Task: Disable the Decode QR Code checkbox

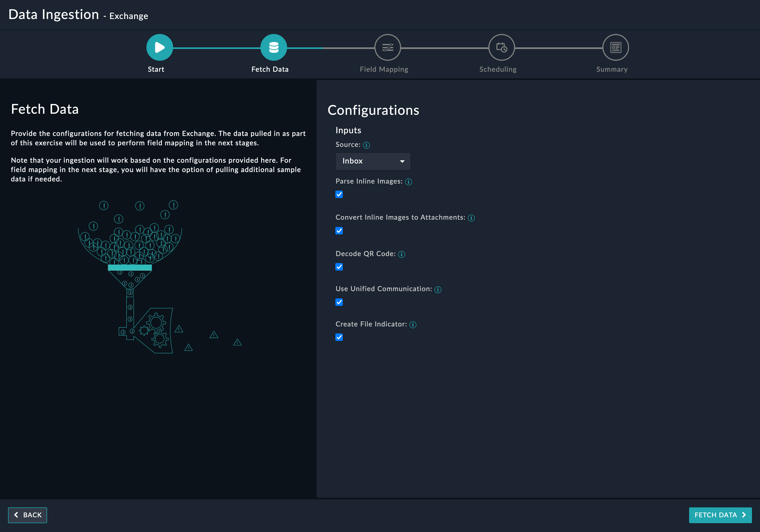Action: click(x=339, y=267)
